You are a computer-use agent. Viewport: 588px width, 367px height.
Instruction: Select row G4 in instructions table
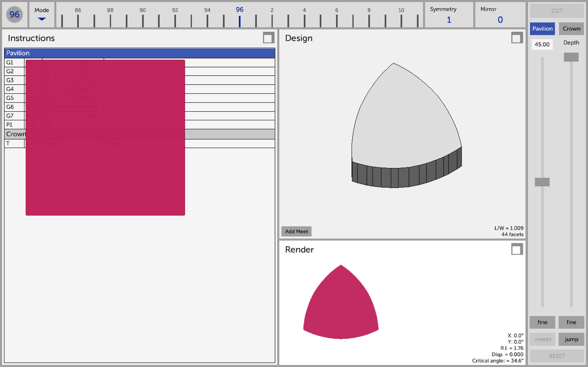(x=140, y=89)
